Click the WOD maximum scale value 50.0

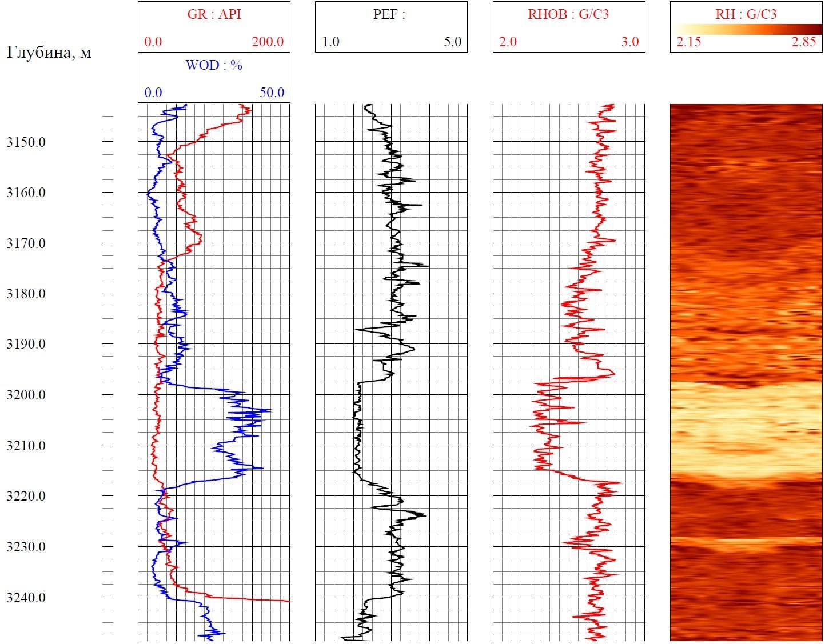tap(272, 93)
